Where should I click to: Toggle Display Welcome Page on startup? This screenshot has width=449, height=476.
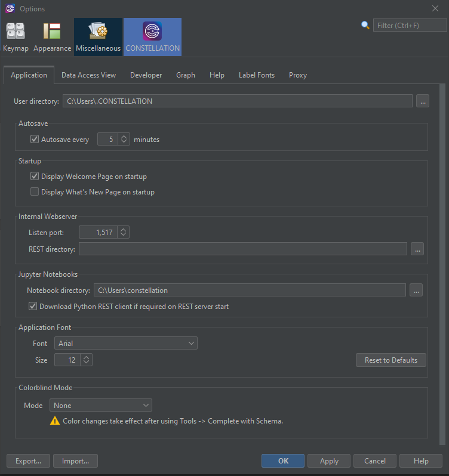click(34, 176)
